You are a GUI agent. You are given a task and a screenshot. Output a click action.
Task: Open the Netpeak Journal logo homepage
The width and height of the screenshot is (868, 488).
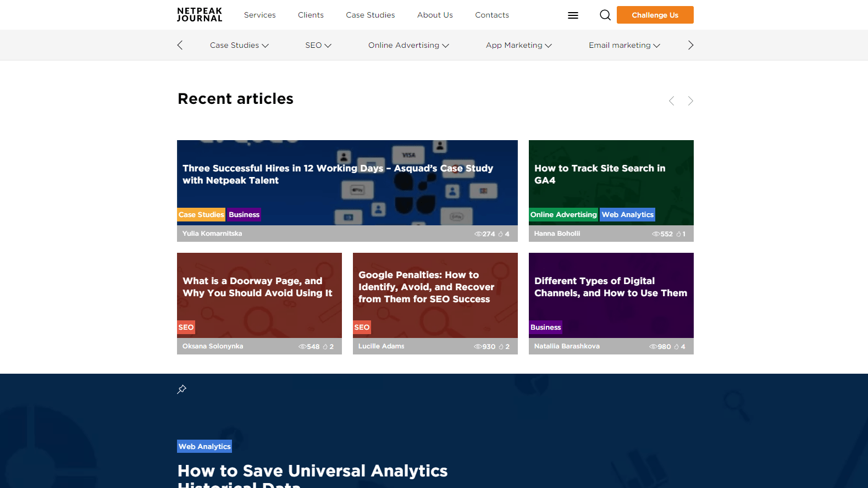point(200,15)
